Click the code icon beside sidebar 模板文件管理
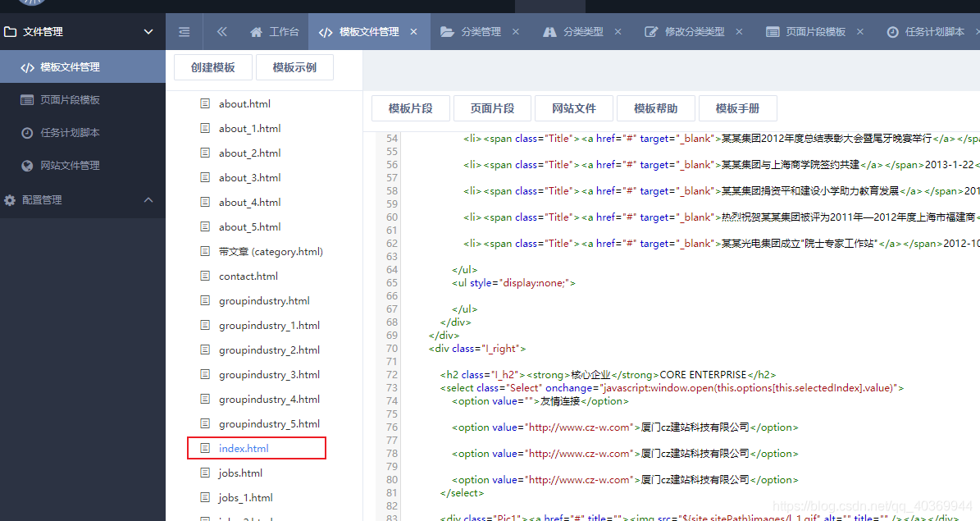The width and height of the screenshot is (980, 521). [x=27, y=67]
